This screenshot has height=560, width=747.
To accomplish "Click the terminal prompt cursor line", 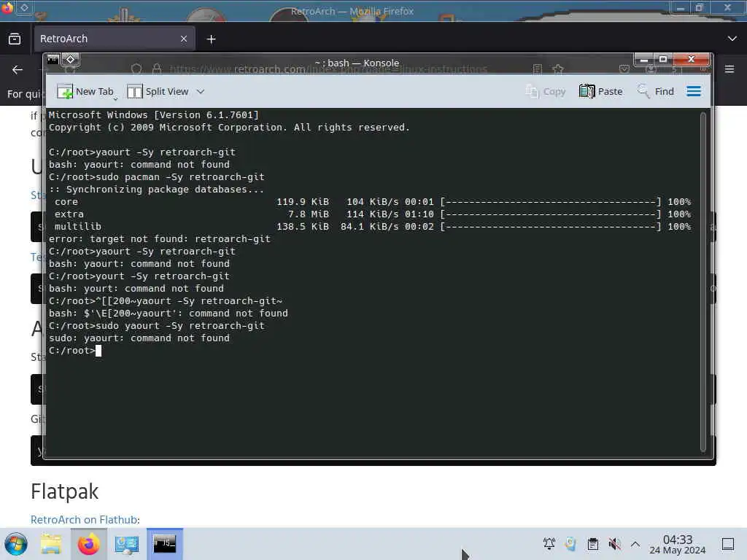I will click(75, 351).
